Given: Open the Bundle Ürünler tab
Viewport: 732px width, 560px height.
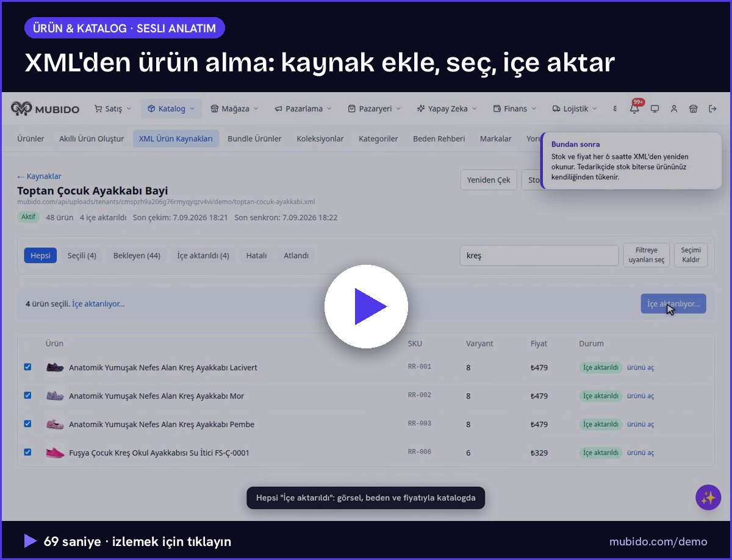Looking at the screenshot, I should 254,138.
